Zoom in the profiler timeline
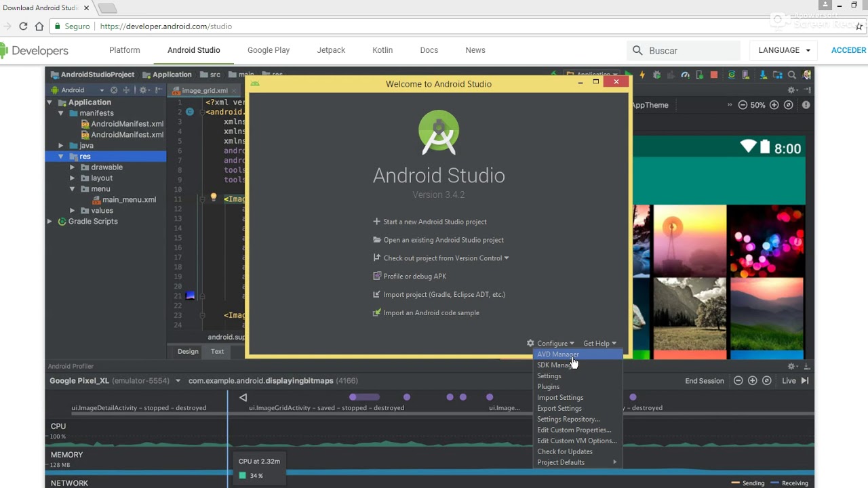 [x=752, y=381]
